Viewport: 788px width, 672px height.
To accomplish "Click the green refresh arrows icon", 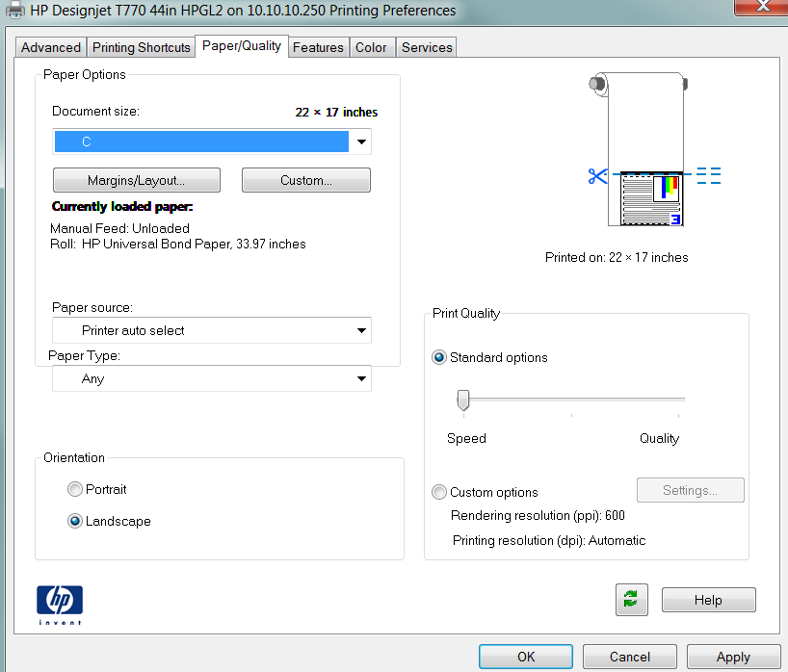I will tap(631, 599).
